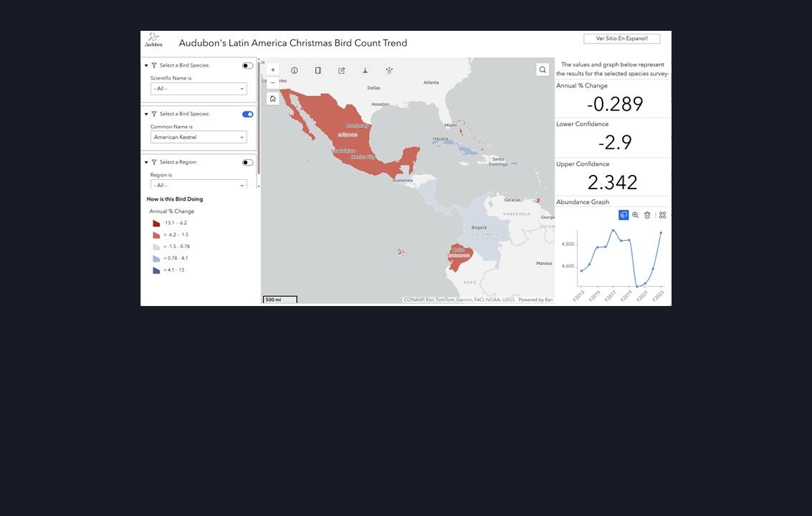Screen dimensions: 812x516
Task: Click the edit pencil icon above the map
Action: coord(342,70)
